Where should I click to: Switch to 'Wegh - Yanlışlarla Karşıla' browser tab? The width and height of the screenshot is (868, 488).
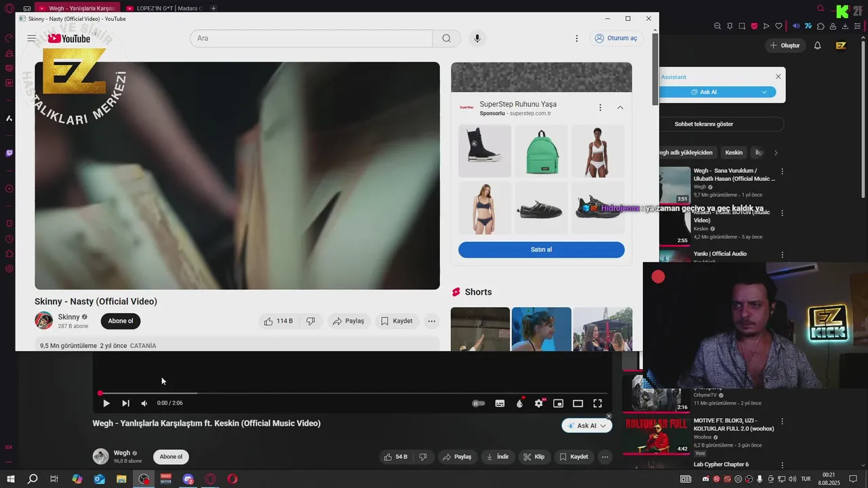click(x=76, y=8)
